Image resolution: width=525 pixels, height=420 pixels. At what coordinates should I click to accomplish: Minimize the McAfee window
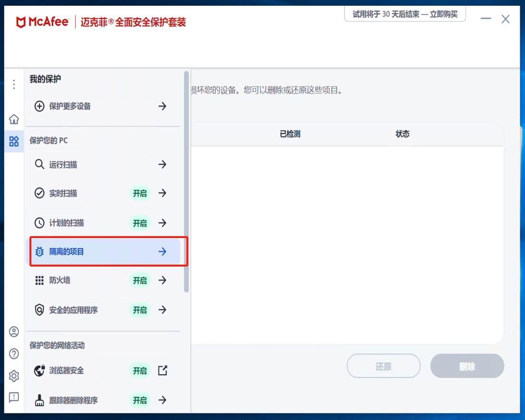coord(486,19)
